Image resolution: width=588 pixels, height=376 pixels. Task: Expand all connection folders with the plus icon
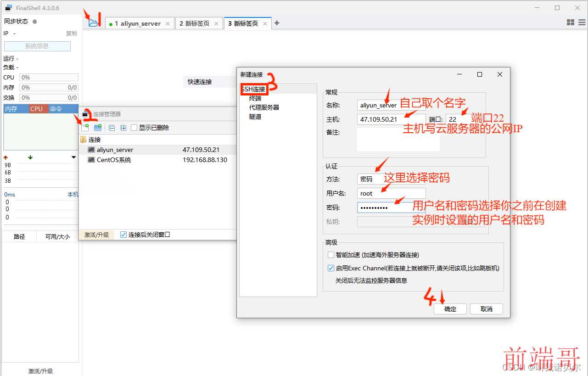(123, 128)
